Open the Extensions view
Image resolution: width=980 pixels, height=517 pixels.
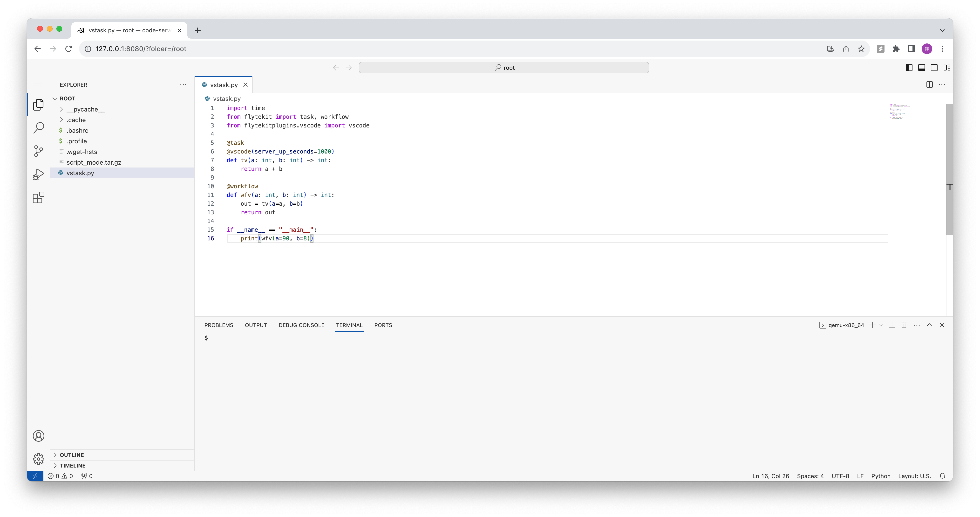tap(38, 198)
